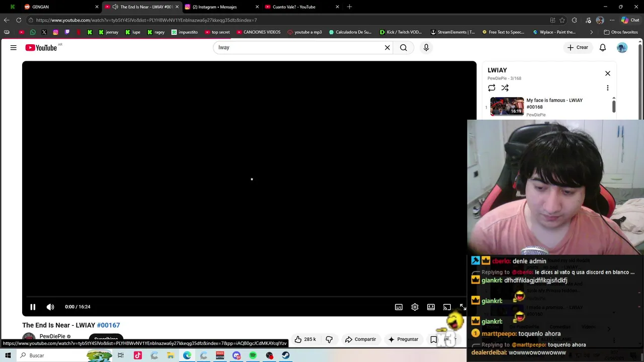Image resolution: width=644 pixels, height=362 pixels.
Task: Open the notifications bell
Action: point(603,47)
